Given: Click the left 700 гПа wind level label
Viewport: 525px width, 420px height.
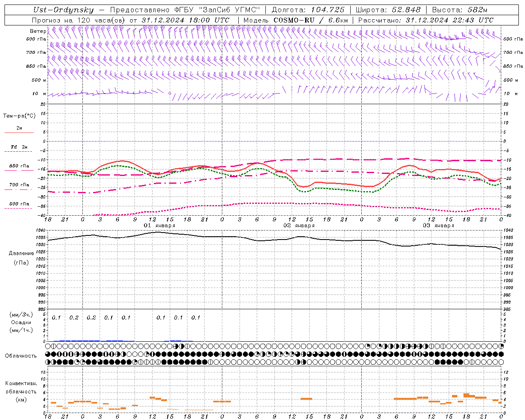Looking at the screenshot, I should tap(36, 52).
